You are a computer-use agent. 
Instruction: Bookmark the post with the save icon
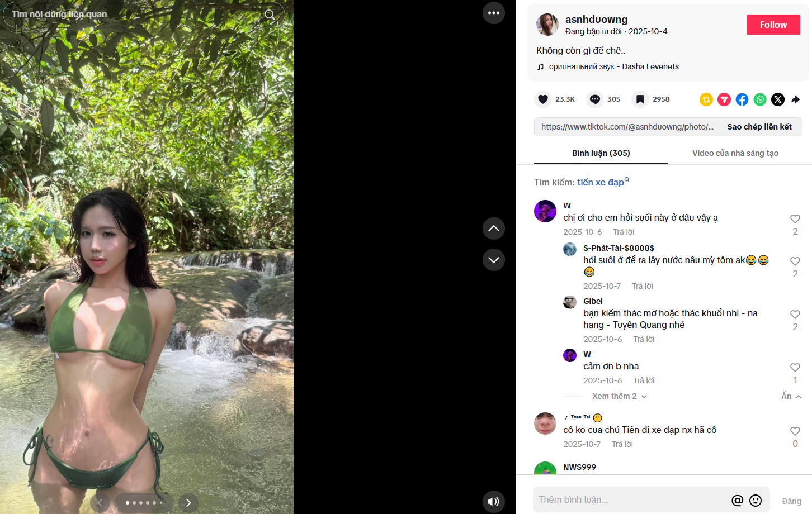[640, 99]
